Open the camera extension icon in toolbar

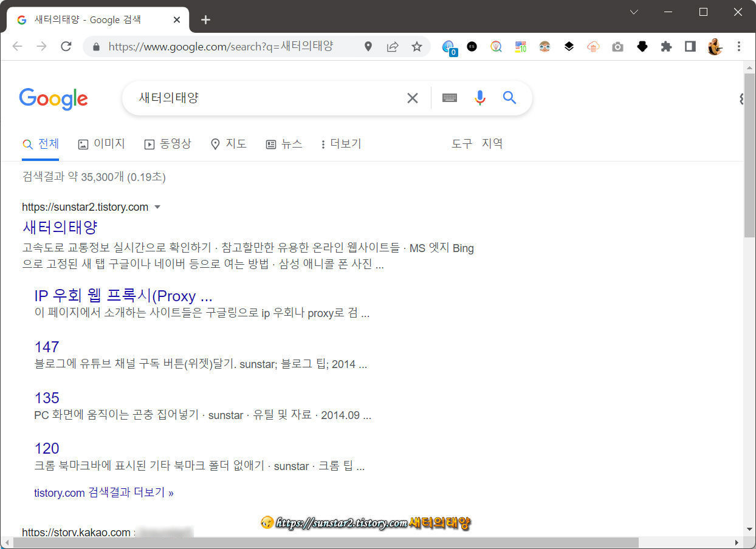click(x=617, y=46)
